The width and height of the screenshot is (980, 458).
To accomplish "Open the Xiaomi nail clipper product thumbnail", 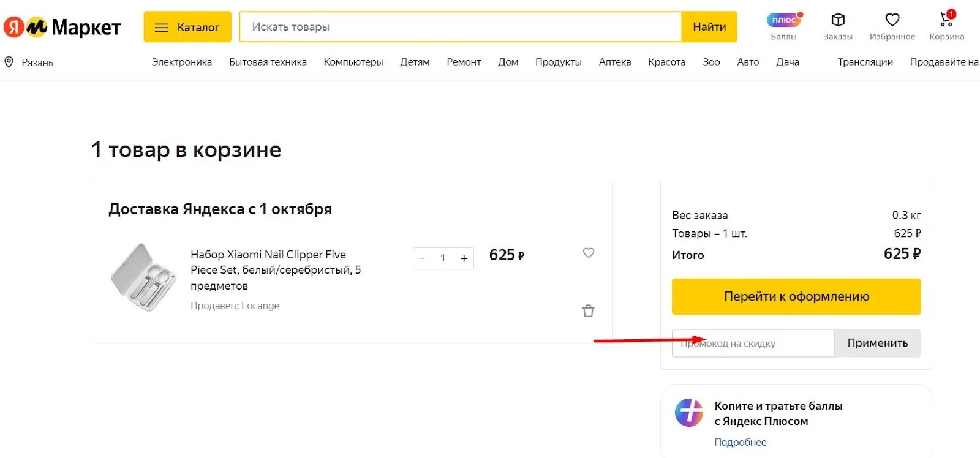I will (x=143, y=277).
